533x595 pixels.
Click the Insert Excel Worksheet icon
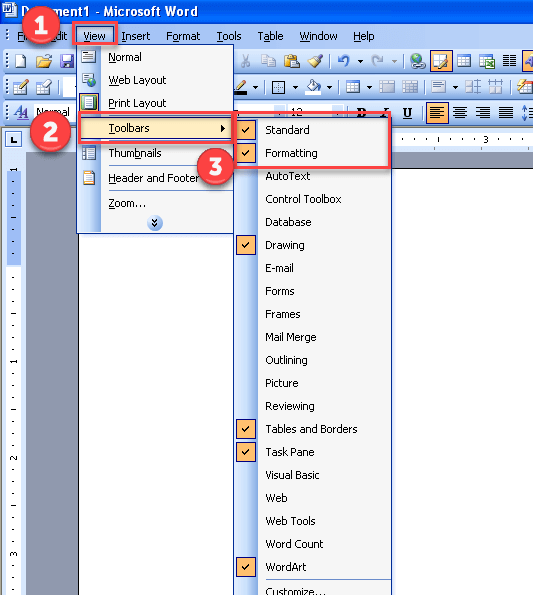tap(487, 61)
